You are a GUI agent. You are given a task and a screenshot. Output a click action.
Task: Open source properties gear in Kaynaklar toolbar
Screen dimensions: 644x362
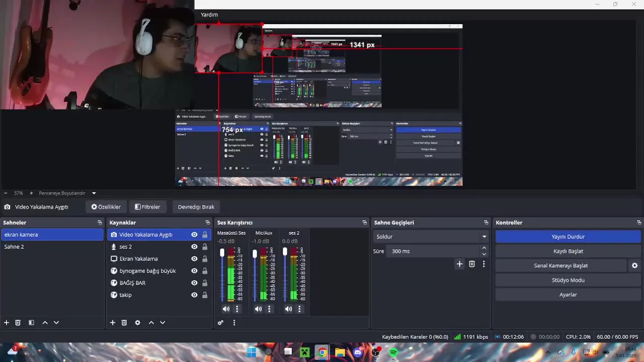[x=137, y=323]
